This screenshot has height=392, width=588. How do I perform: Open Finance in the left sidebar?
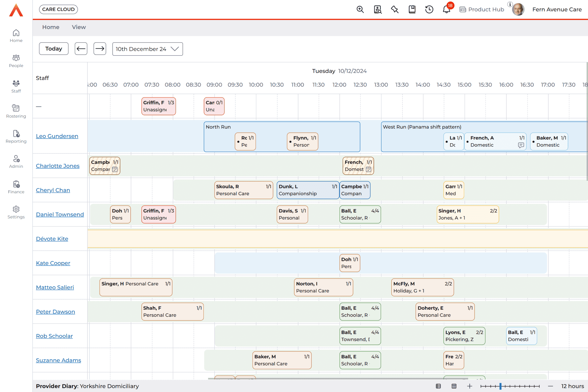point(16,187)
